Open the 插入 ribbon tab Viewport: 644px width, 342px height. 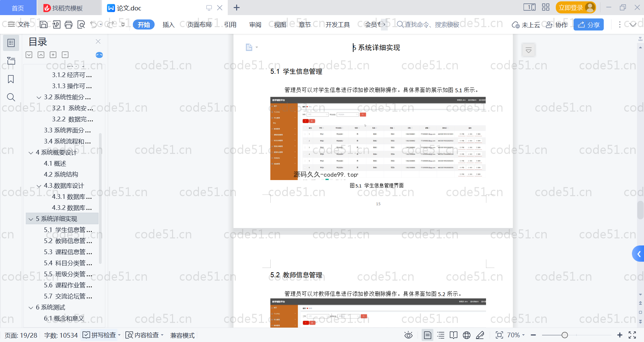[168, 24]
